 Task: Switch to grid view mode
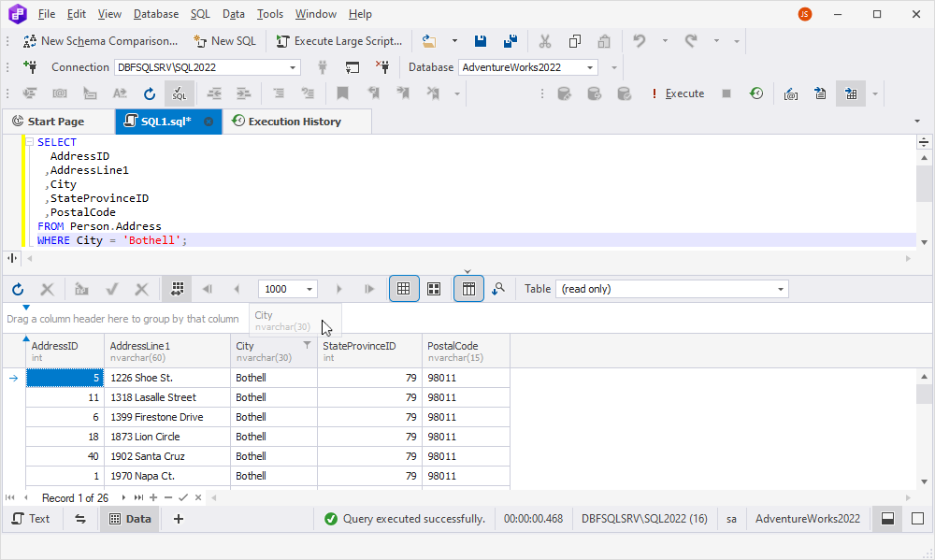coord(404,289)
